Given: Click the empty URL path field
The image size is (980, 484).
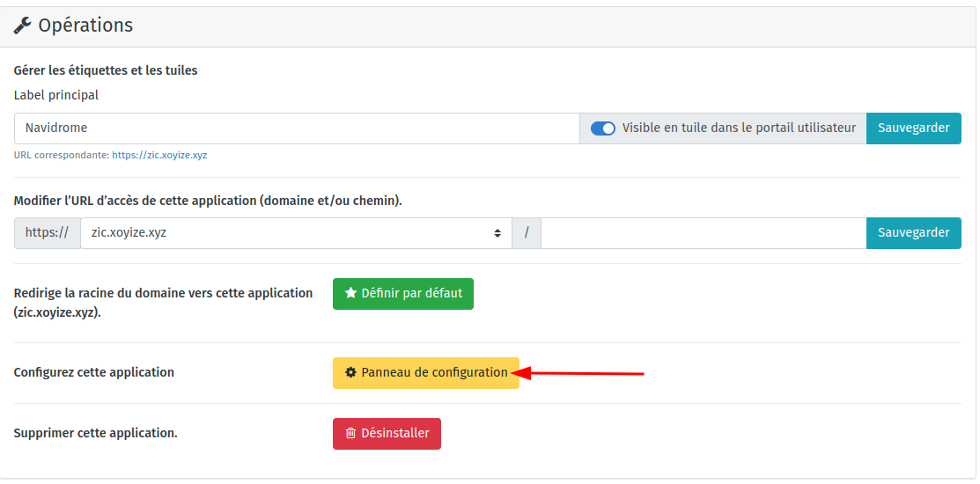Looking at the screenshot, I should click(704, 233).
